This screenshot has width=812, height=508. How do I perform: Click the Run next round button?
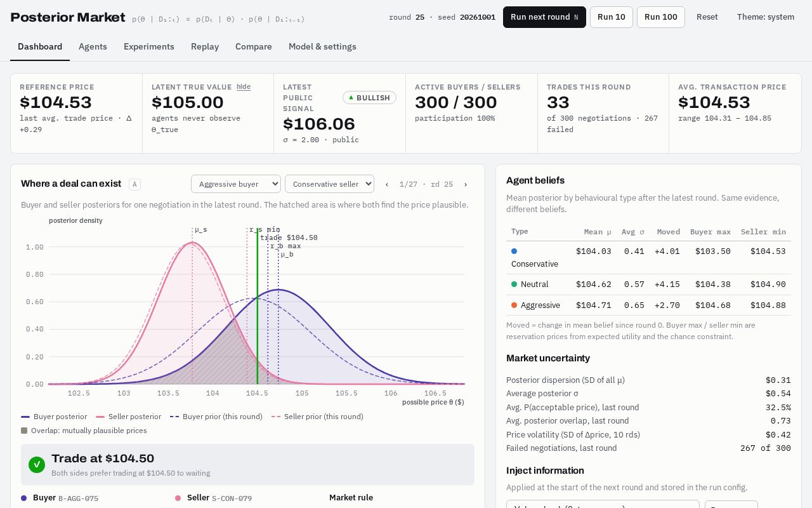tap(544, 17)
